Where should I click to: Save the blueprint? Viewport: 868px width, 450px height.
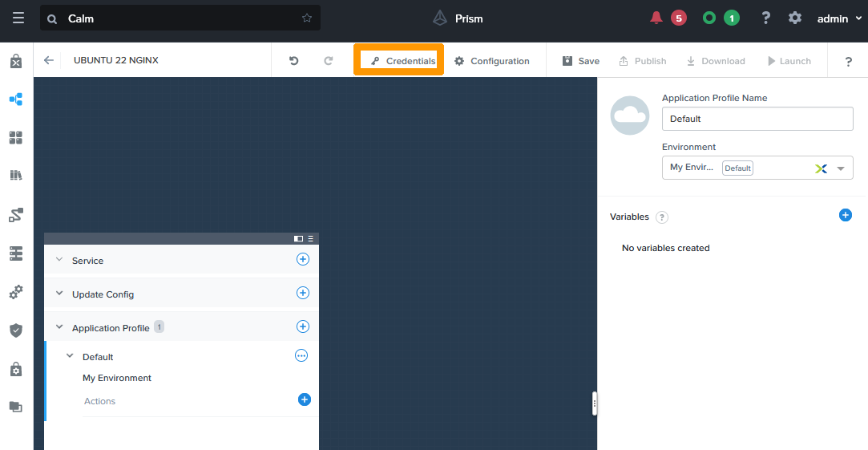tap(580, 61)
